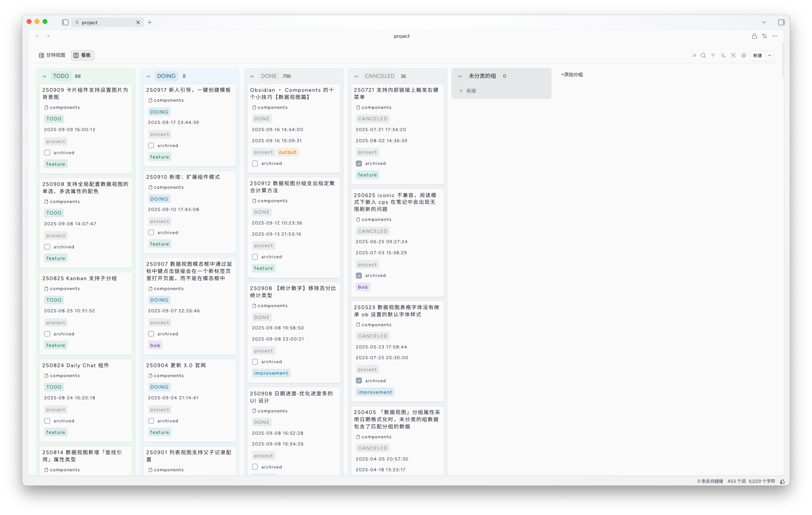Click the sort ascending icon
This screenshot has width=812, height=515.
tap(723, 56)
